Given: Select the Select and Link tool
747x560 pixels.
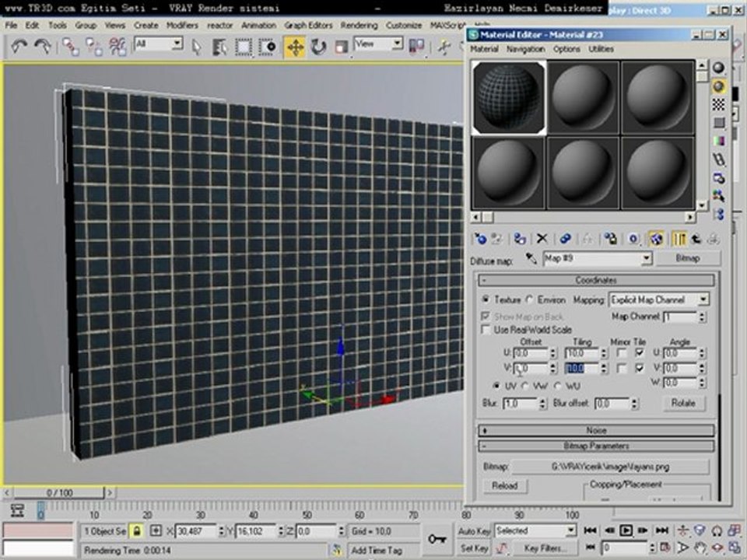Looking at the screenshot, I should point(71,47).
